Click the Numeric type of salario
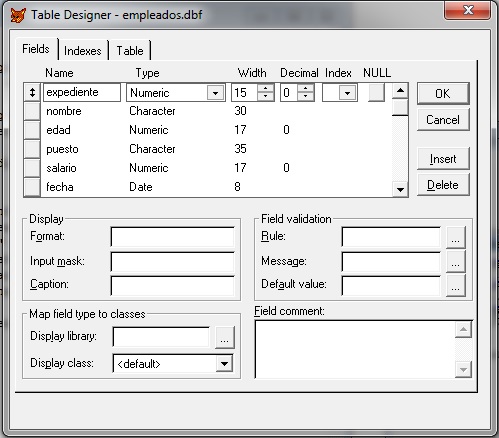Viewport: 499px width, 438px height. point(149,168)
